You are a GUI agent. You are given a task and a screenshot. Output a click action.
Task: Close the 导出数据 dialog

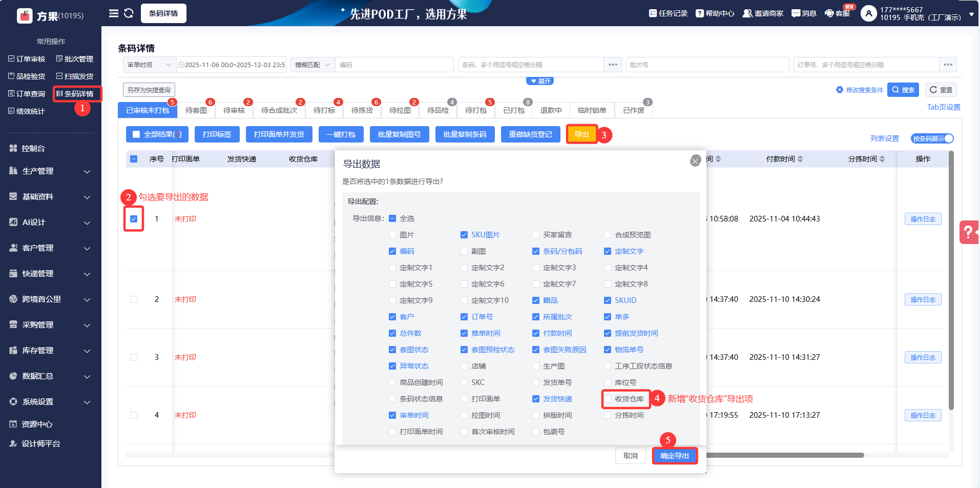(695, 161)
